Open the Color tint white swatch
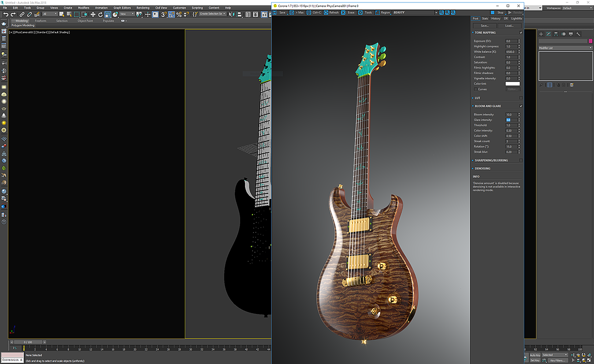Screen dimensions: 594x364 click(512, 84)
